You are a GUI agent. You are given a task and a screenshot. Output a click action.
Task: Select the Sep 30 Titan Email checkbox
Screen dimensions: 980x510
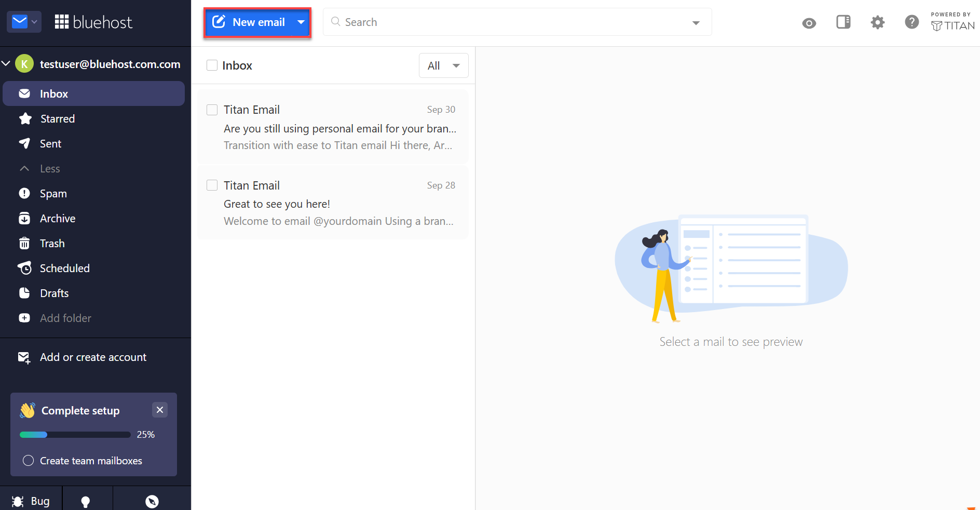212,110
